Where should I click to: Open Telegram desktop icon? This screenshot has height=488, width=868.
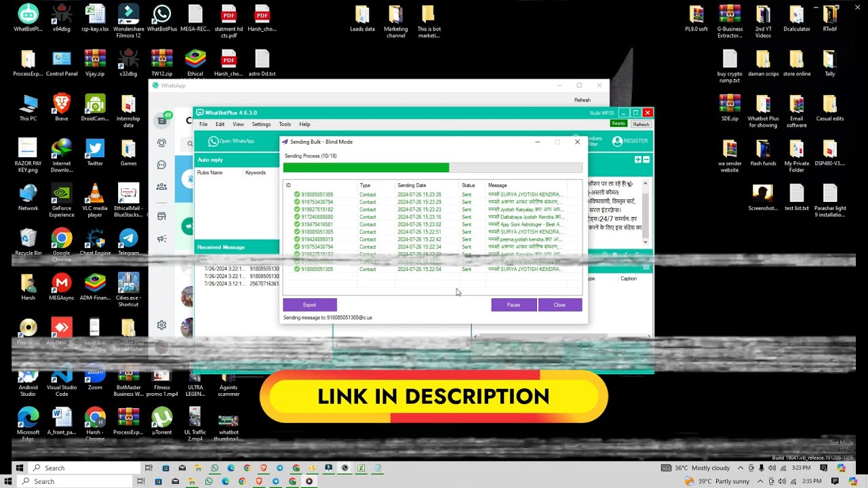click(128, 242)
